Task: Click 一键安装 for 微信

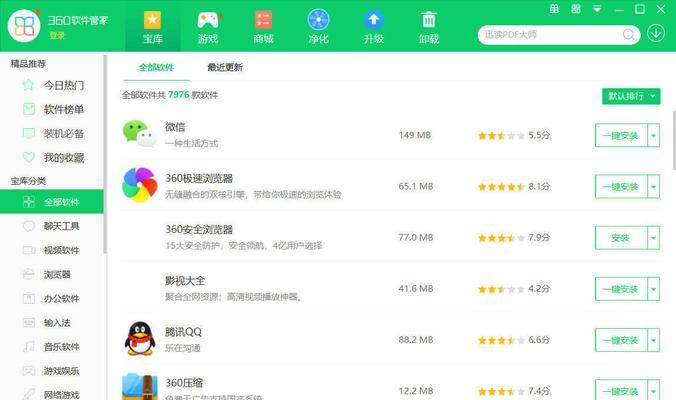Action: [x=621, y=135]
